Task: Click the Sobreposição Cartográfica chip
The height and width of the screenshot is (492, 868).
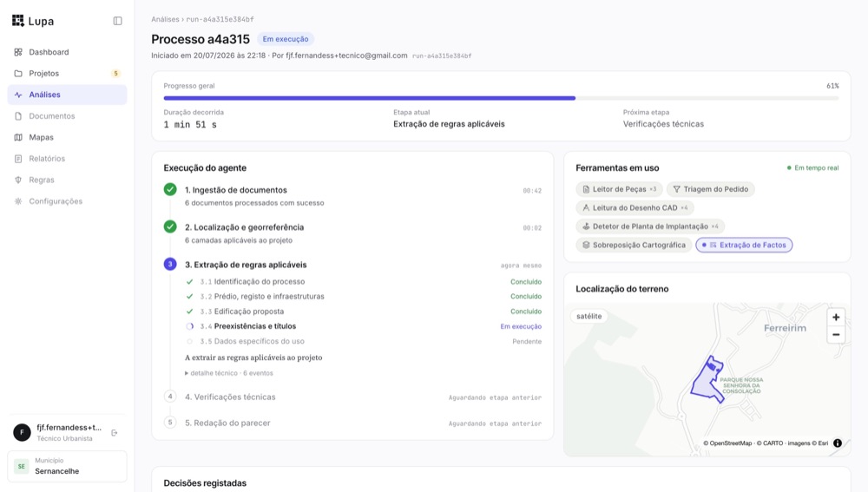Action: [x=634, y=246]
